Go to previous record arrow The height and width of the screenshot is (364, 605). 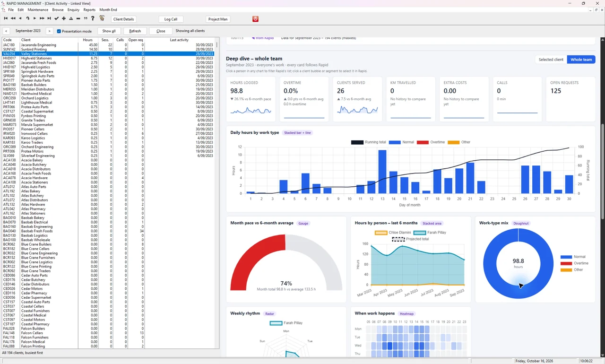(20, 19)
